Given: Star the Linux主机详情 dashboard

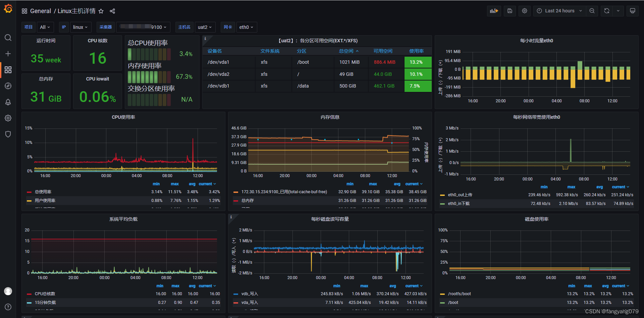Looking at the screenshot, I should [101, 11].
